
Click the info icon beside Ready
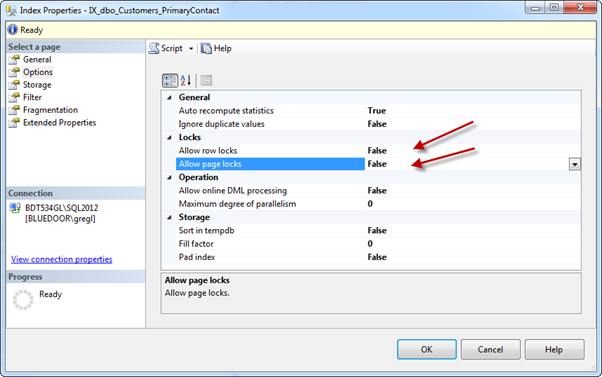(x=13, y=30)
